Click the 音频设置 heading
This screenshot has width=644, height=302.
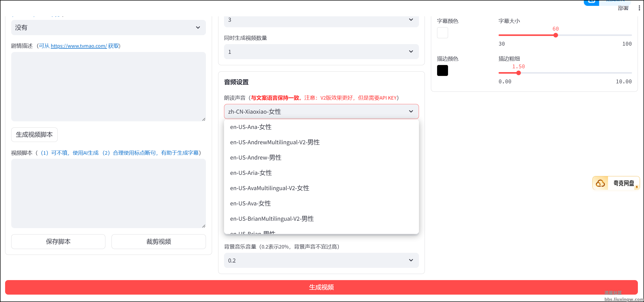click(x=236, y=82)
